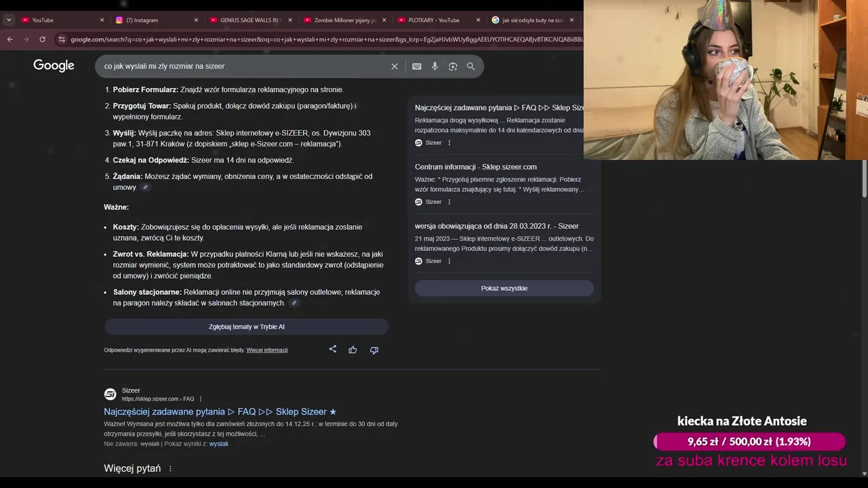Click the page vertical scrollbar
Screen dimensions: 868x488
coord(863,180)
